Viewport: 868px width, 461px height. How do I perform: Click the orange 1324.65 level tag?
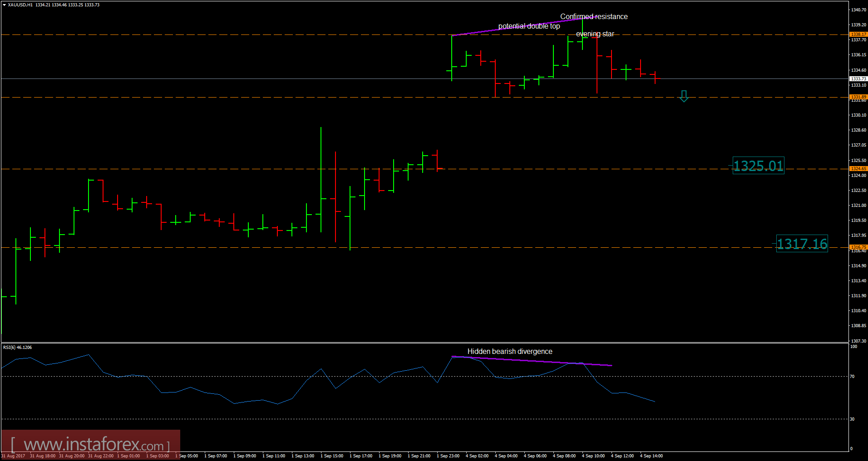tap(858, 169)
